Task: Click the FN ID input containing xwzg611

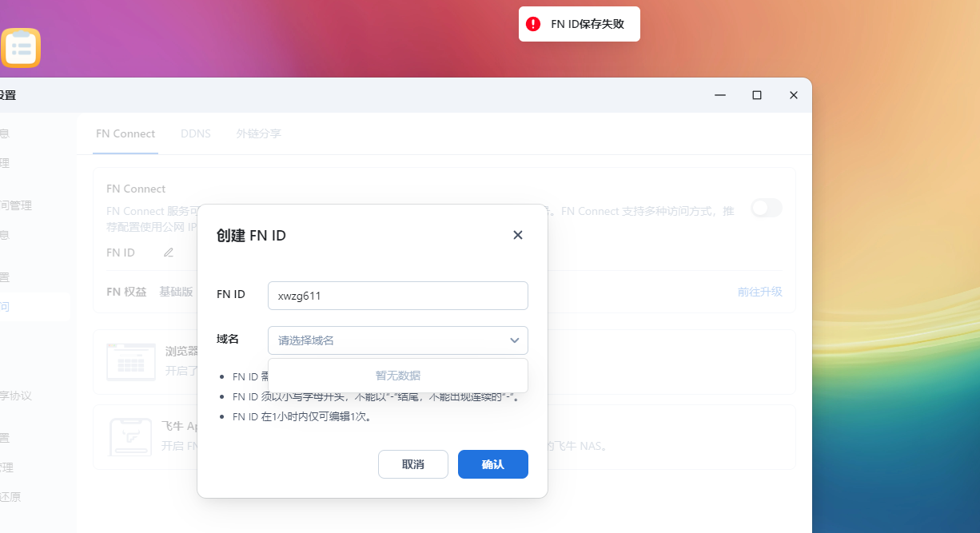Action: [397, 295]
